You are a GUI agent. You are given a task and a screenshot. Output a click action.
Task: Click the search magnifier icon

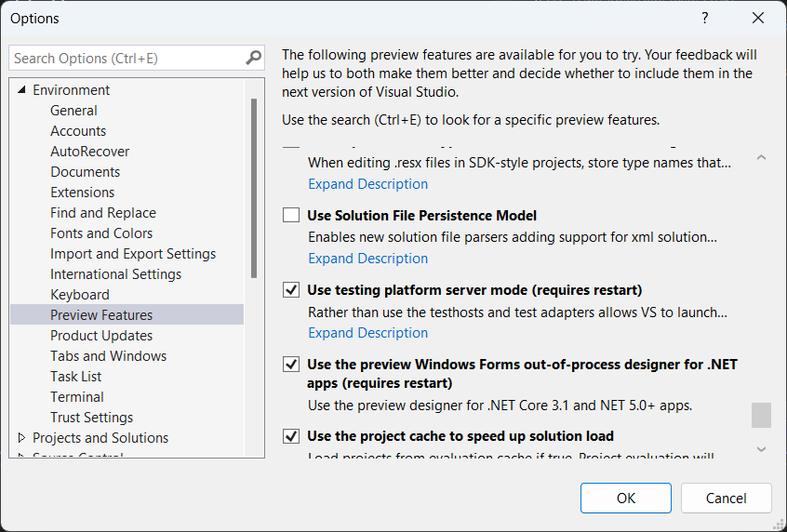253,58
